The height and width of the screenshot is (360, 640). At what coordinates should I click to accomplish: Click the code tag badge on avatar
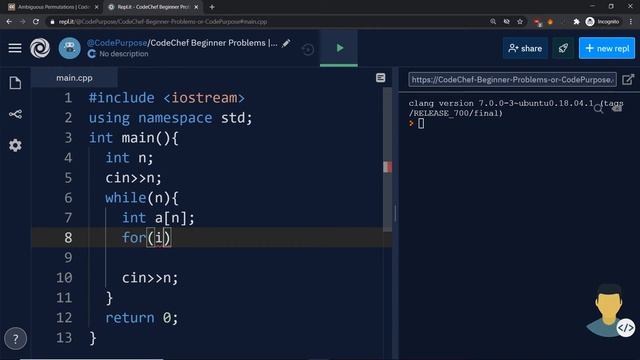(x=625, y=328)
